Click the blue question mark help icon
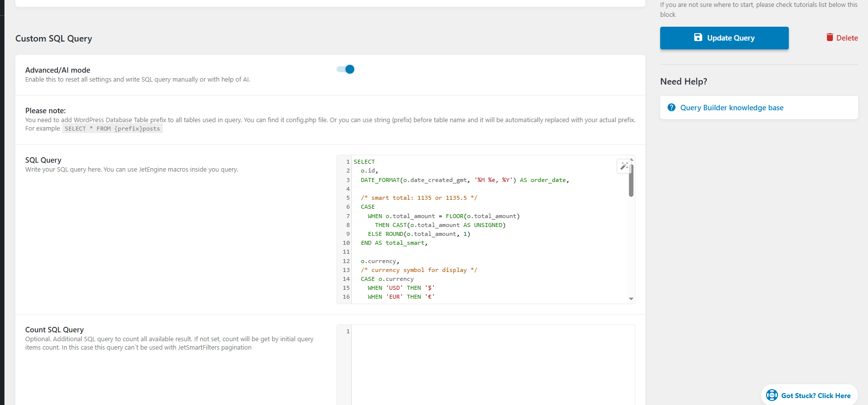The height and width of the screenshot is (405, 868). click(671, 108)
